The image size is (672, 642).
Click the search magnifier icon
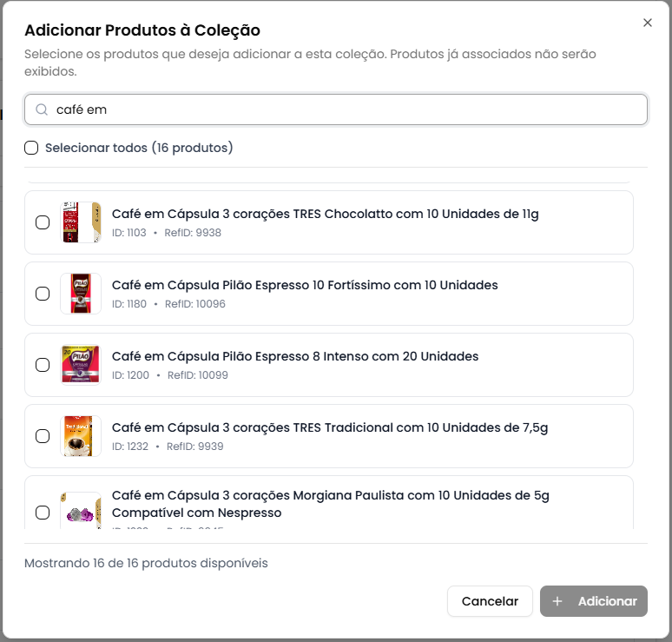coord(42,110)
